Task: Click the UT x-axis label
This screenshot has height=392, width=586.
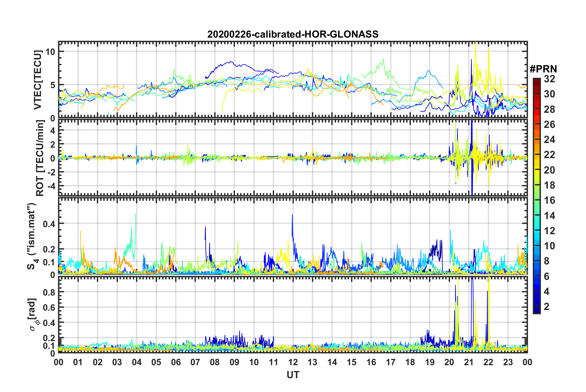Action: [293, 375]
